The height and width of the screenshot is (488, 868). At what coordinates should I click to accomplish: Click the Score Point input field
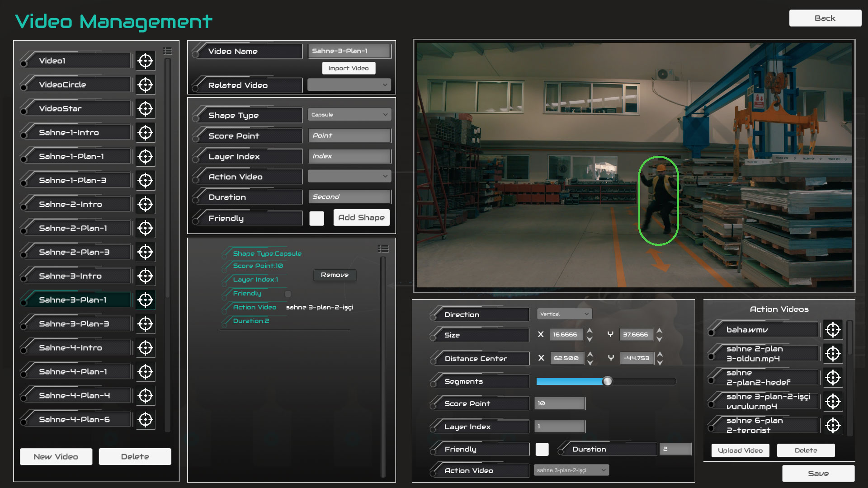click(349, 135)
